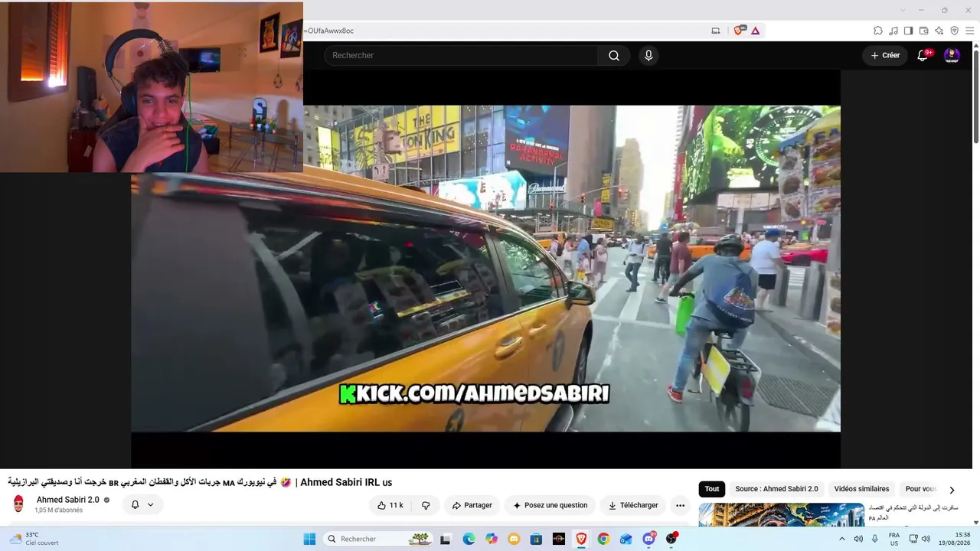Open Google Chrome from the taskbar
This screenshot has height=551, width=980.
(x=603, y=539)
